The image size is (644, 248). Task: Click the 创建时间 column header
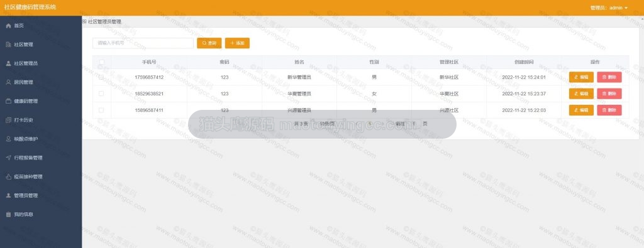tap(524, 62)
